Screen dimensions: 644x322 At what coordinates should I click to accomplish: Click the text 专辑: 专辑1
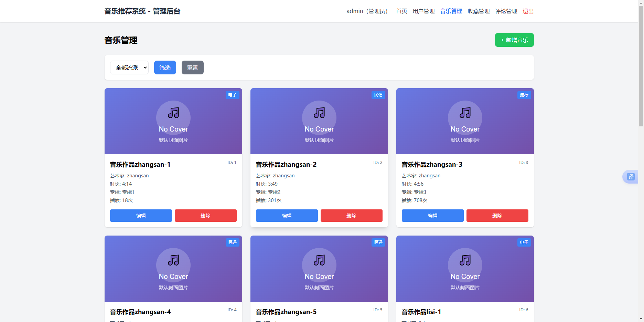point(122,192)
